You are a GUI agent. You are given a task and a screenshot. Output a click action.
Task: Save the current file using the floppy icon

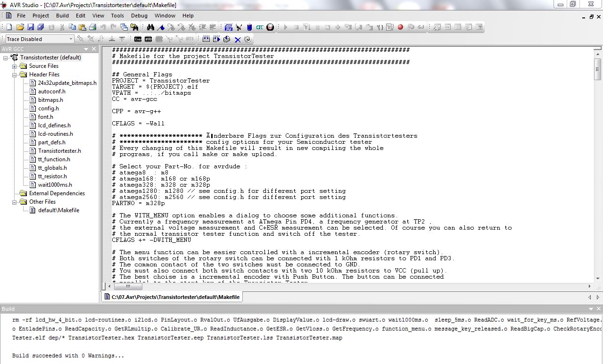pyautogui.click(x=31, y=27)
